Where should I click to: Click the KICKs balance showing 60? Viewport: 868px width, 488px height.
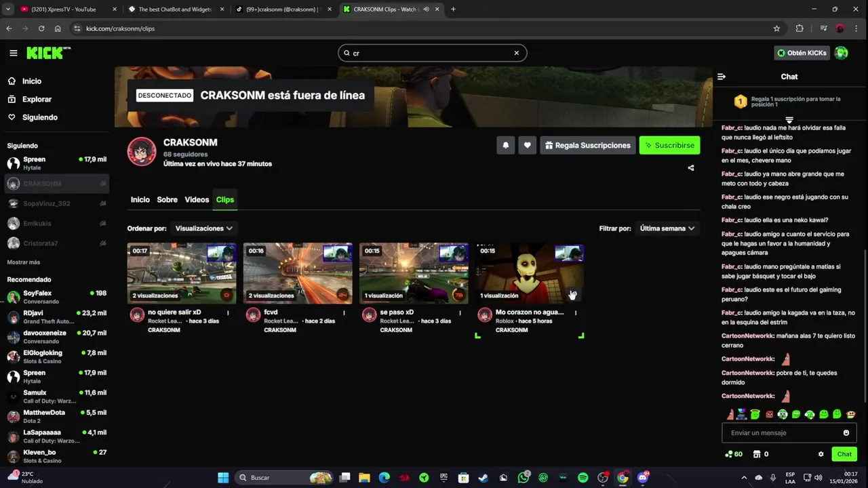[x=734, y=454]
